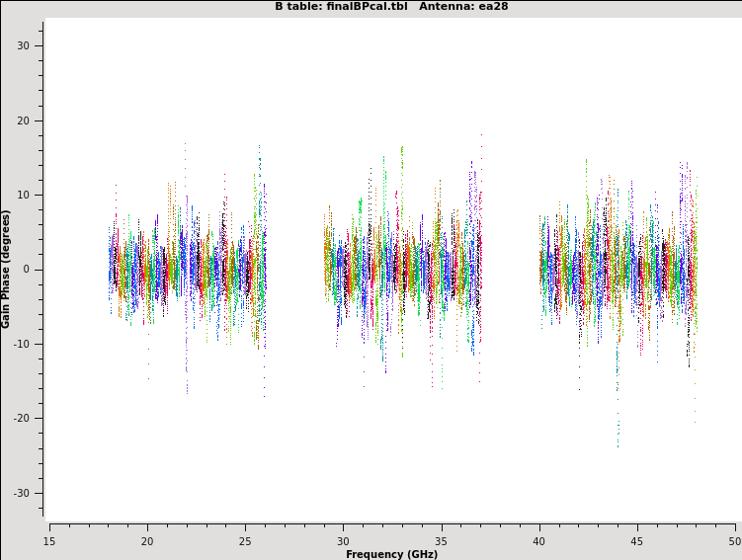Select the 'Frequency (GHz)' x-axis label
Screen dimensions: 742x560
tap(391, 554)
